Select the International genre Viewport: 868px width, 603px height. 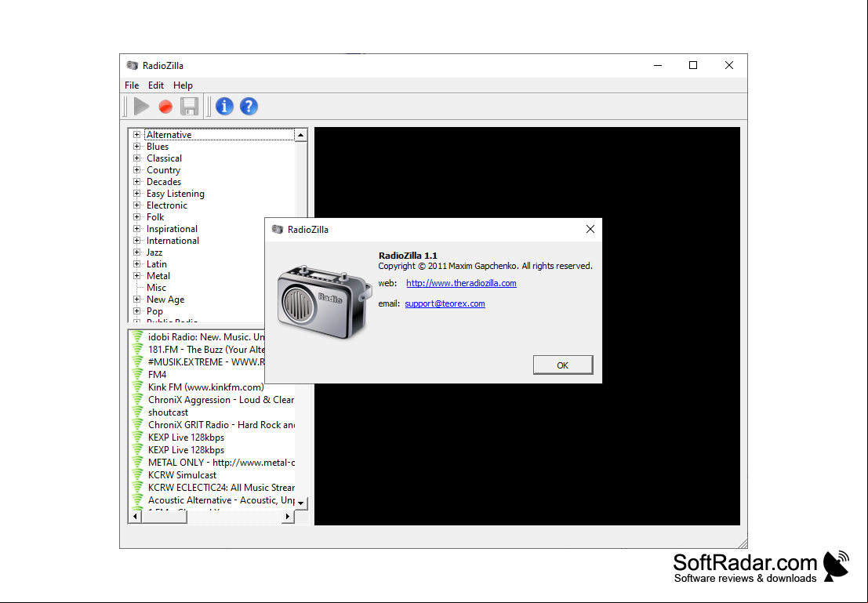point(173,240)
